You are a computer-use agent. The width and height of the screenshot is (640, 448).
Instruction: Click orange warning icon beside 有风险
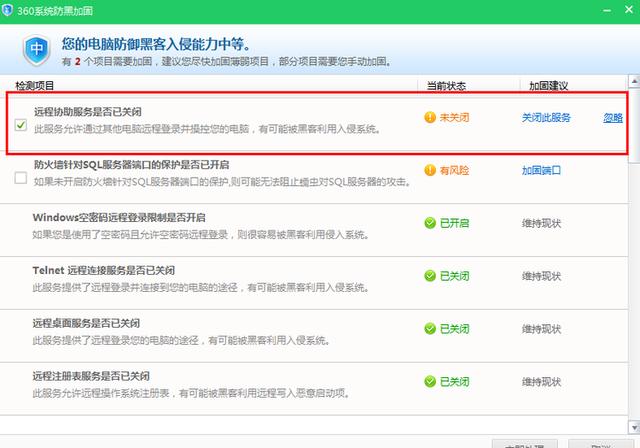point(430,170)
